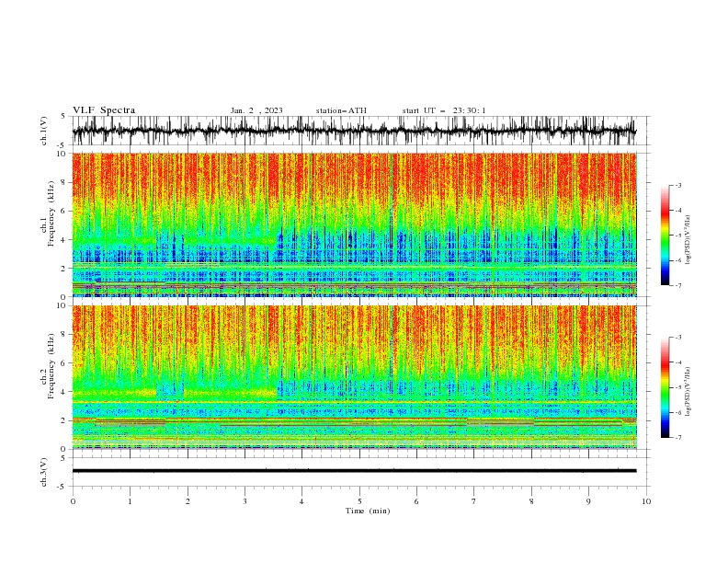The image size is (728, 563).
Task: Click time axis tick label "10" at the right end
Action: click(646, 501)
